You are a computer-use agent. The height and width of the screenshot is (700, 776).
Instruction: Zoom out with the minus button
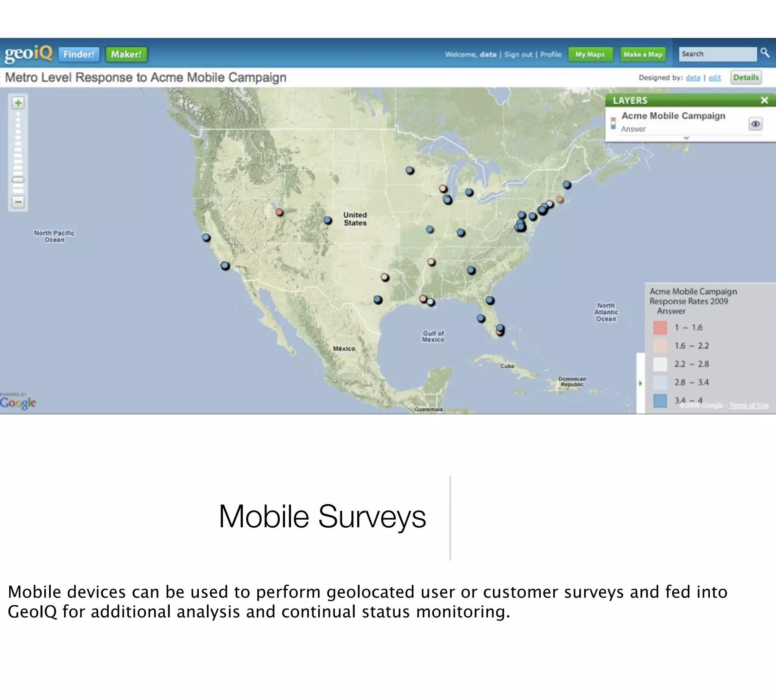[x=18, y=202]
